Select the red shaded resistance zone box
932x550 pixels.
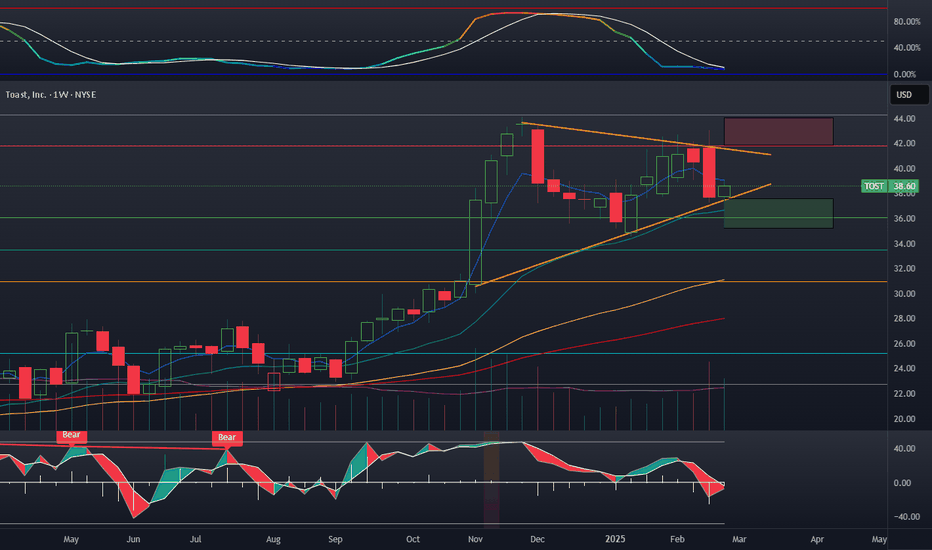click(779, 131)
